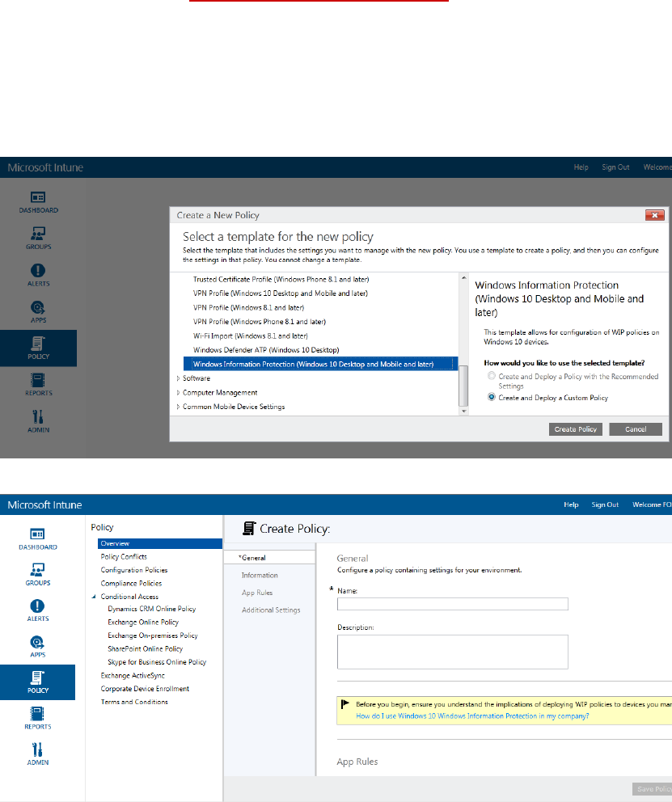Select Recommended Settings policy radio option
Viewport: 672px width, 802px height.
coord(492,376)
